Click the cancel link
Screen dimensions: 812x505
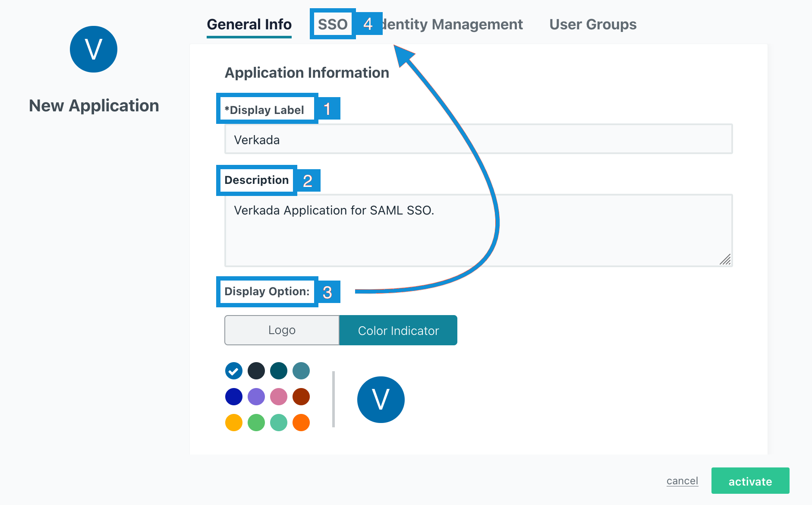click(682, 481)
